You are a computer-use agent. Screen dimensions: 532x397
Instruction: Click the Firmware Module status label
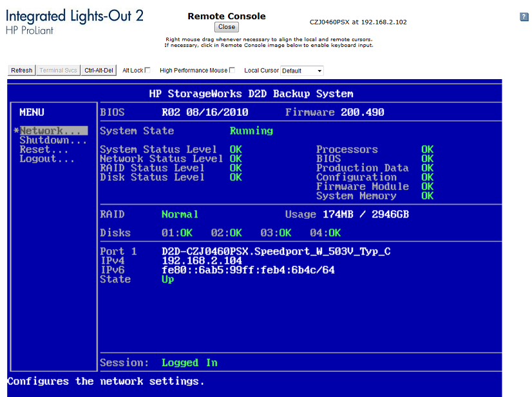(363, 187)
